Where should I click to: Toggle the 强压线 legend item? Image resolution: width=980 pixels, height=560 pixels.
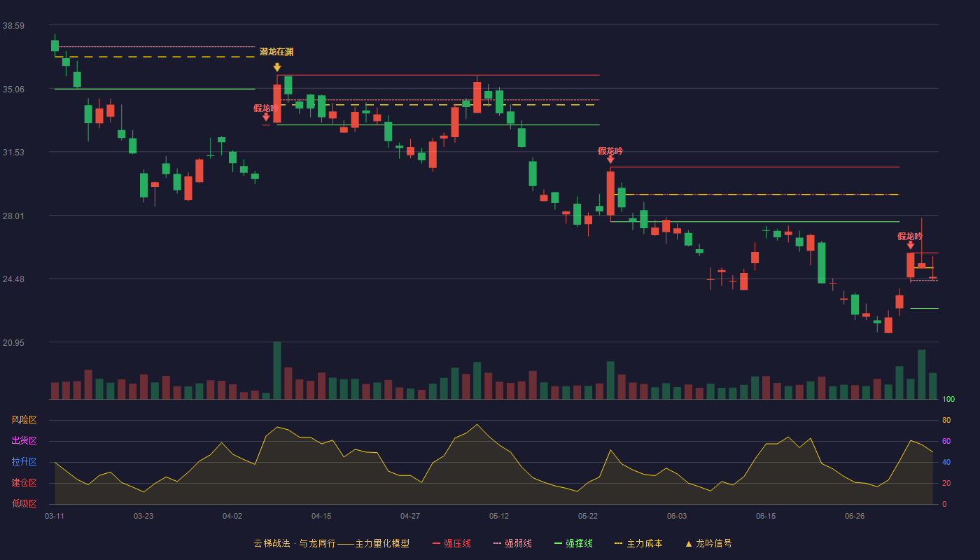[x=451, y=543]
